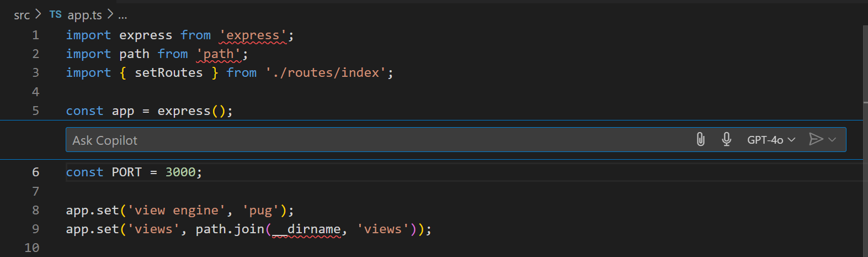Click the 'pug' string on line 8
The width and height of the screenshot is (868, 257).
coord(260,211)
